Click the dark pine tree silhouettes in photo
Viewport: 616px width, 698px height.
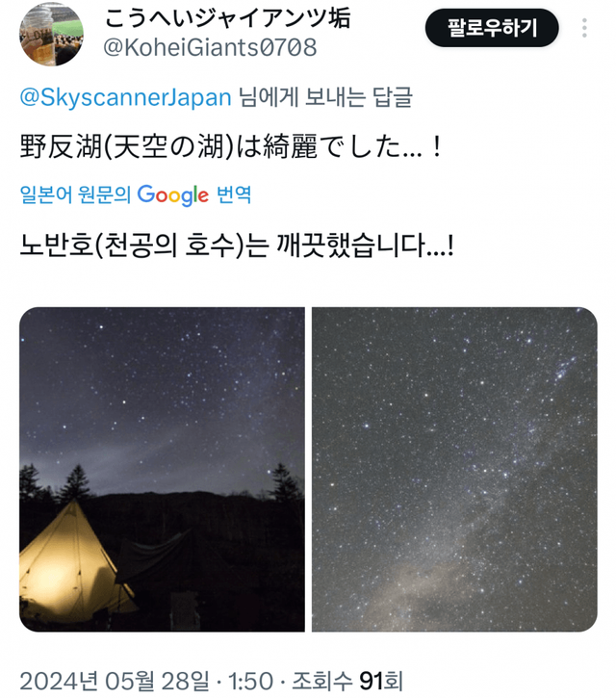pyautogui.click(x=56, y=483)
